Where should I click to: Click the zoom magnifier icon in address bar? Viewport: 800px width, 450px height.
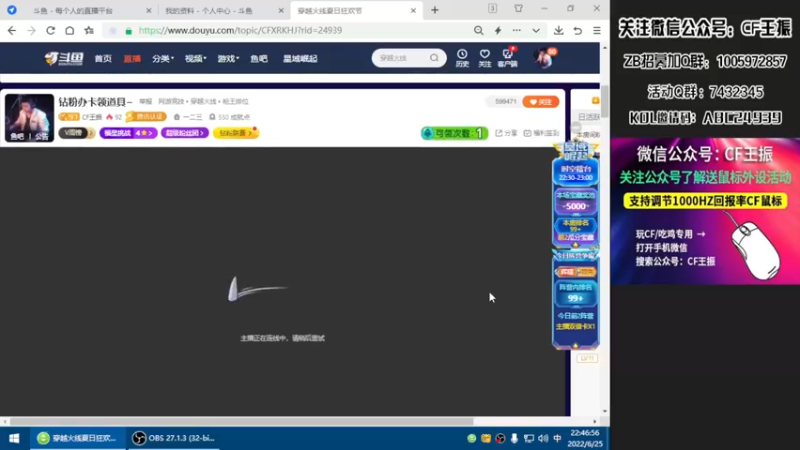478,31
